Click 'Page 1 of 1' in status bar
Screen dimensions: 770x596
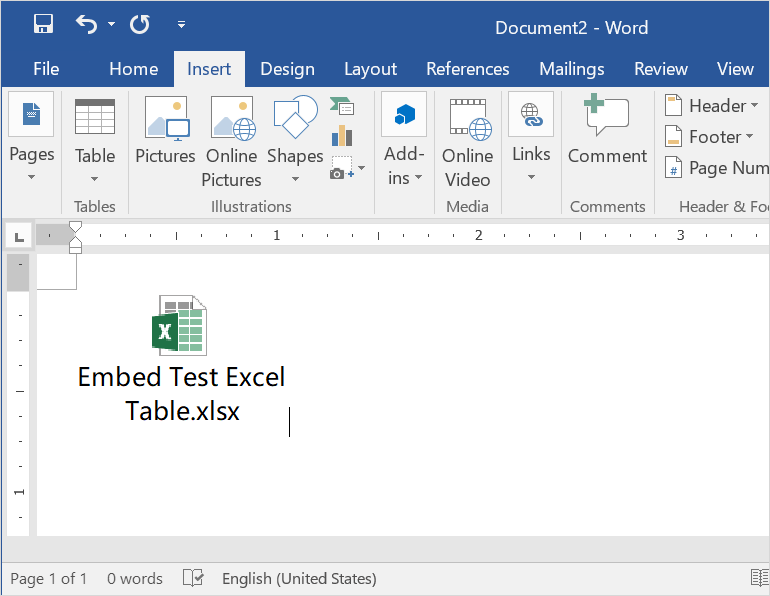(x=49, y=579)
